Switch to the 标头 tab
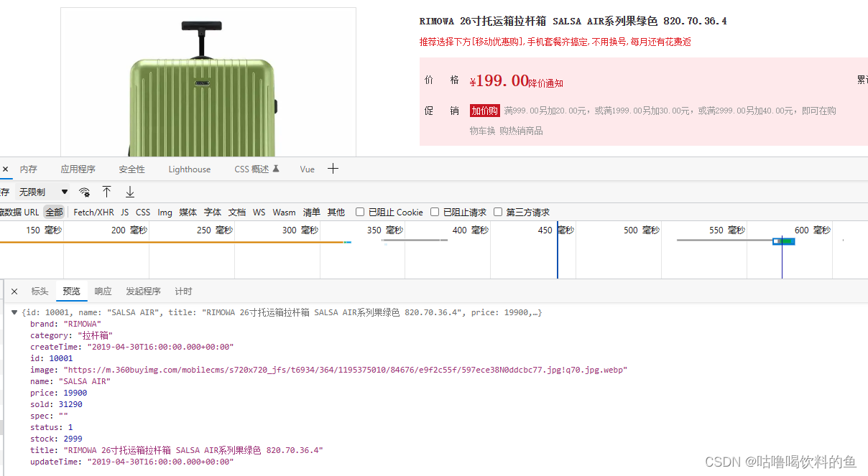 coord(40,291)
